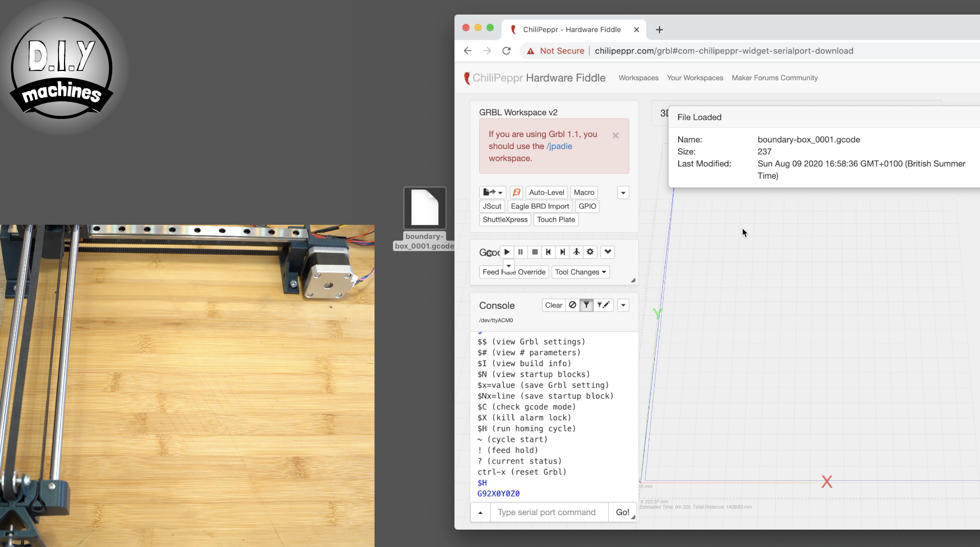Click /dev/ttyACM0 port label

pos(495,320)
